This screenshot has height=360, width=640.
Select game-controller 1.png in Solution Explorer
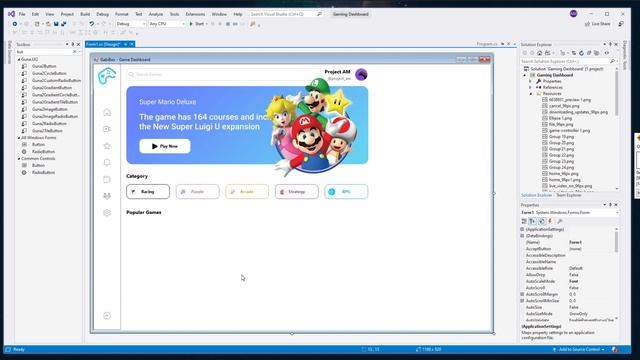[570, 131]
